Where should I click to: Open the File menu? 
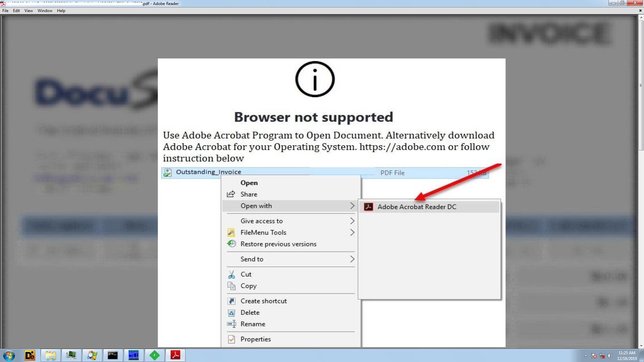5,11
